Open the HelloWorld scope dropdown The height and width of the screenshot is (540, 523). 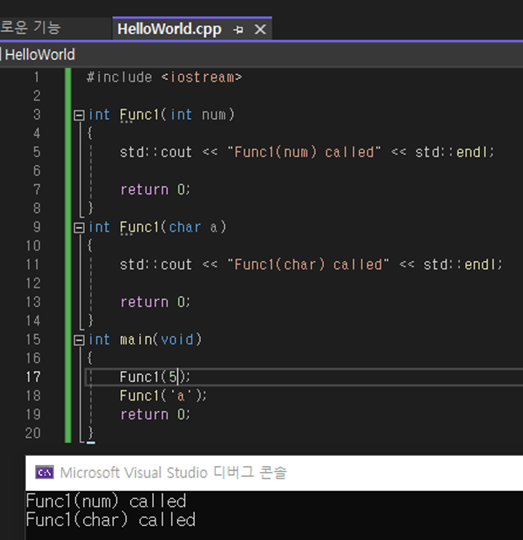(x=40, y=55)
